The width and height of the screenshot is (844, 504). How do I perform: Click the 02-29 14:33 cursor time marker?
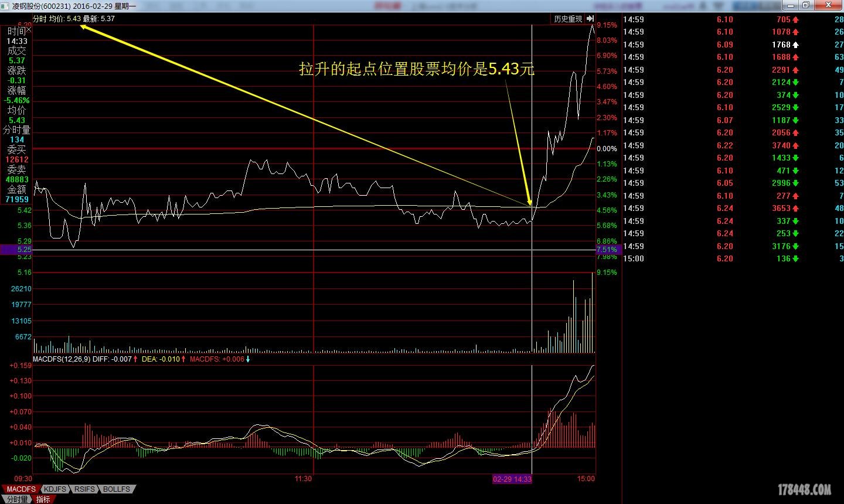coord(512,479)
